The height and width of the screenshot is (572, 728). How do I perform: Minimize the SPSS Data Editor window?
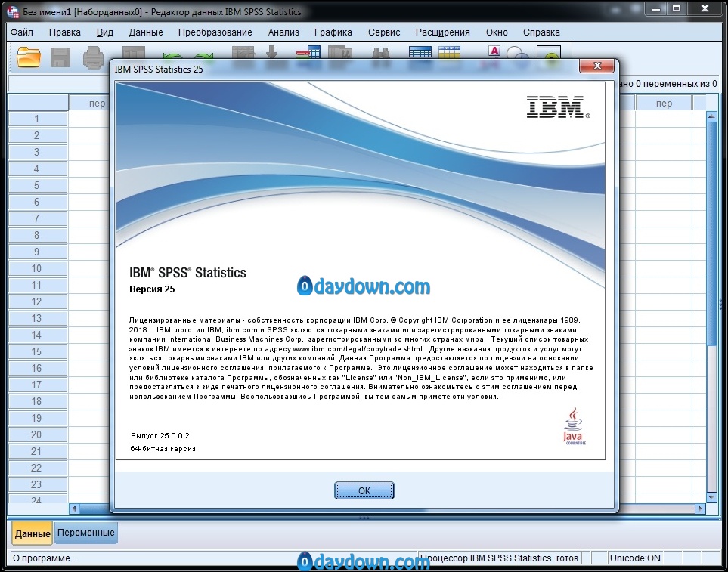[x=655, y=8]
